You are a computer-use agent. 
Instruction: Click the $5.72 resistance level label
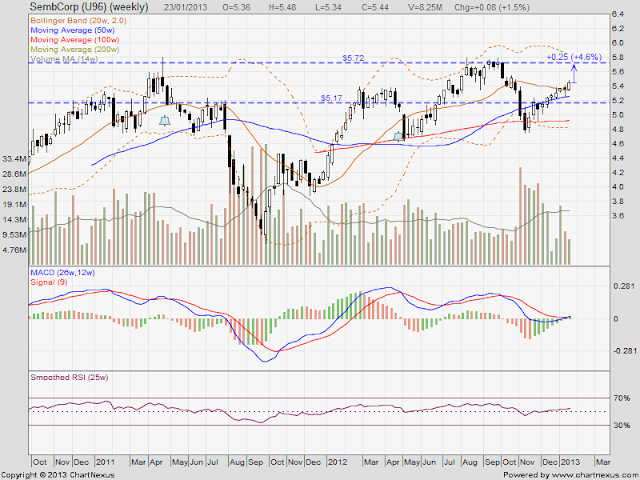[x=353, y=58]
